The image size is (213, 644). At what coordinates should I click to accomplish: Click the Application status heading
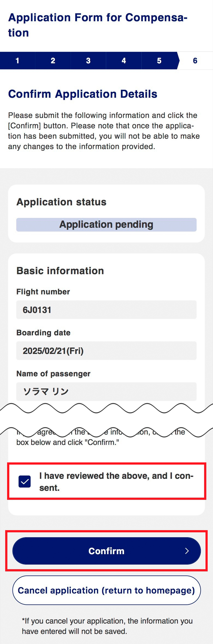(61, 202)
